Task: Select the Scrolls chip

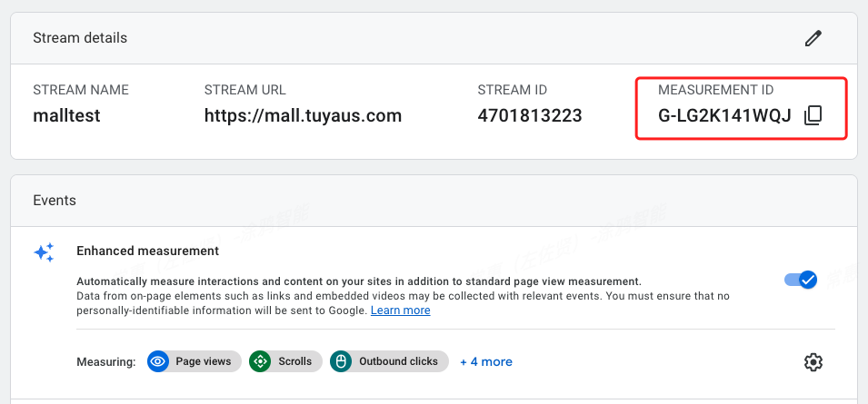Action: (x=285, y=361)
